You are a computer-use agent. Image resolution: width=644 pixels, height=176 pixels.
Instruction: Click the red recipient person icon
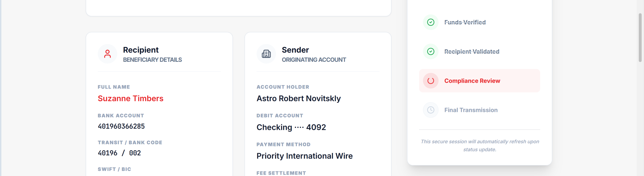tap(107, 54)
